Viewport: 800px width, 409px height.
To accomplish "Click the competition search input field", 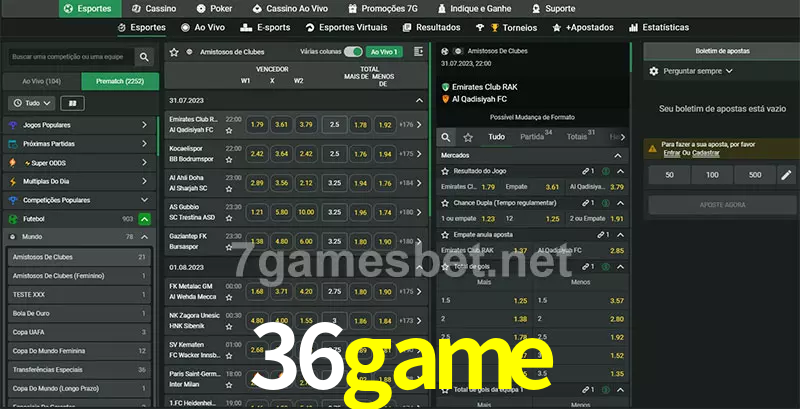I will 68,58.
